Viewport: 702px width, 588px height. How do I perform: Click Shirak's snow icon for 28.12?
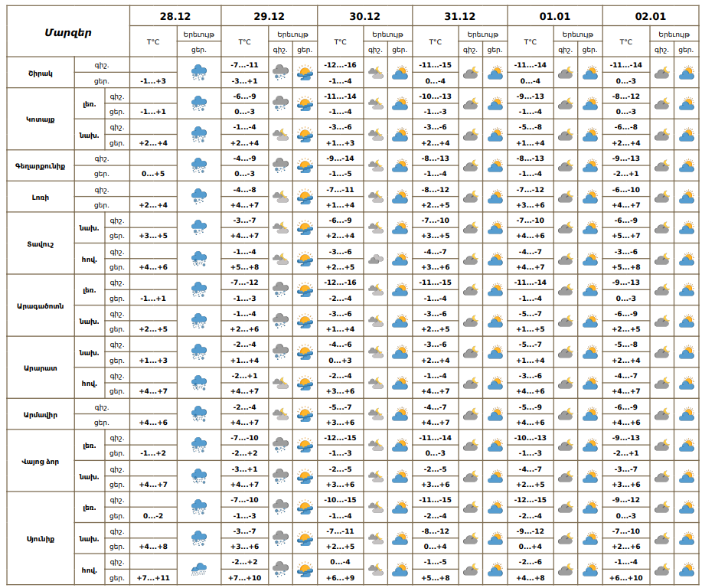(x=198, y=73)
